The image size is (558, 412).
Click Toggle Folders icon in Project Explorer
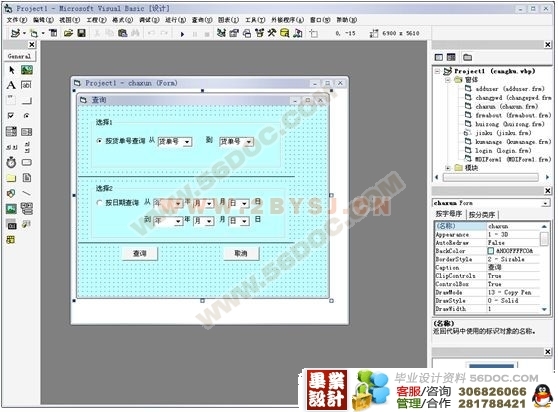click(467, 57)
